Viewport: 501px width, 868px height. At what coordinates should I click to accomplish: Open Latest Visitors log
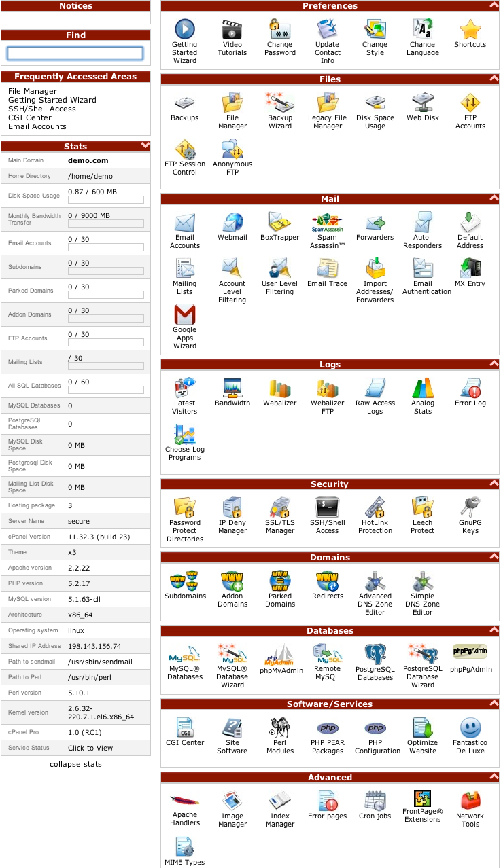(184, 388)
